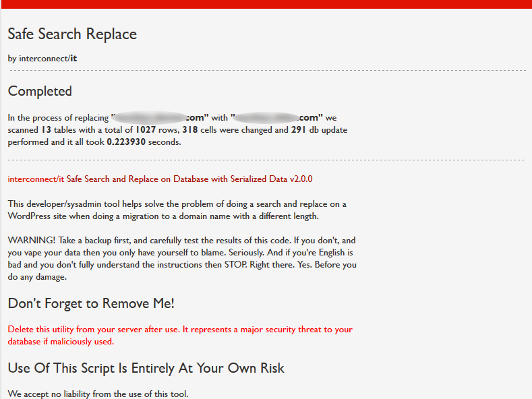Select the "Completed" status heading

pos(40,91)
